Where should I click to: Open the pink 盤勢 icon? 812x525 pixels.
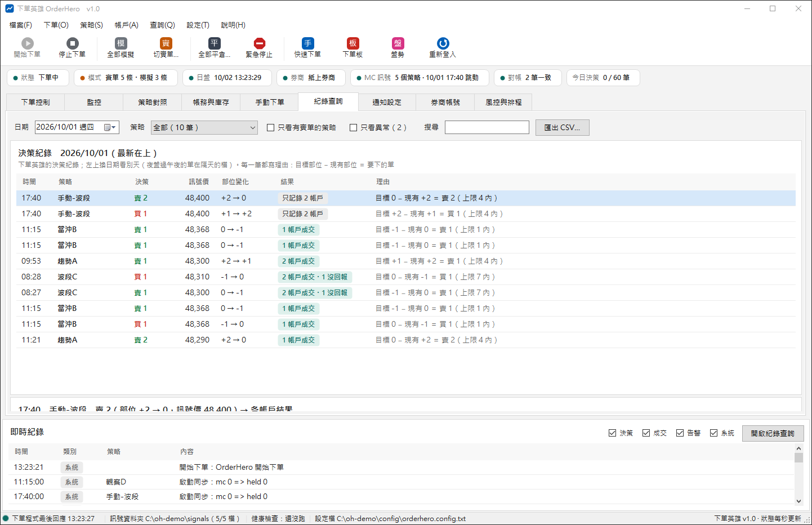(398, 43)
